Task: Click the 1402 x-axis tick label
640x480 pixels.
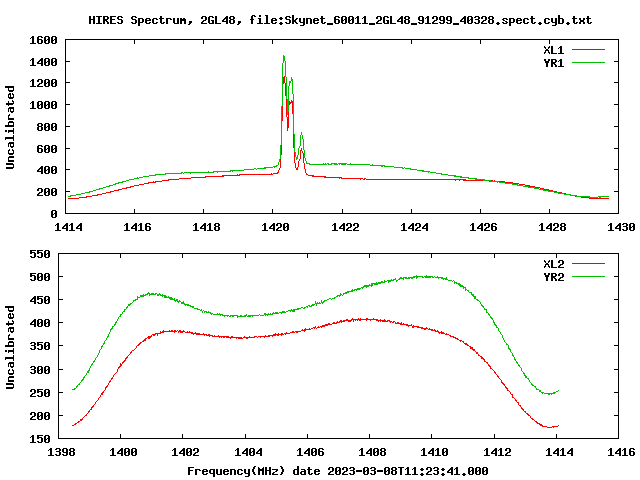Action: tap(185, 452)
